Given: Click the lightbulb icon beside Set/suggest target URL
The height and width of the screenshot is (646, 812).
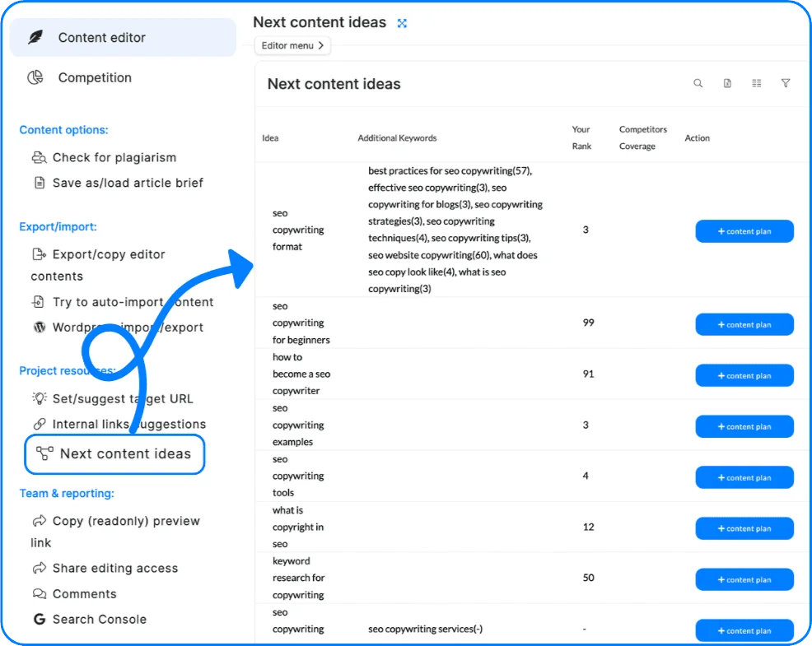Looking at the screenshot, I should (x=38, y=398).
